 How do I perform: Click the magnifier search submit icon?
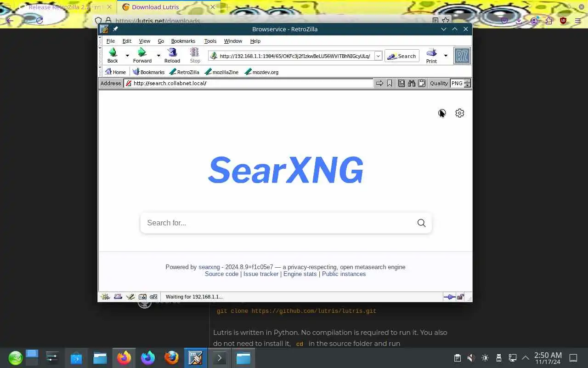point(421,223)
